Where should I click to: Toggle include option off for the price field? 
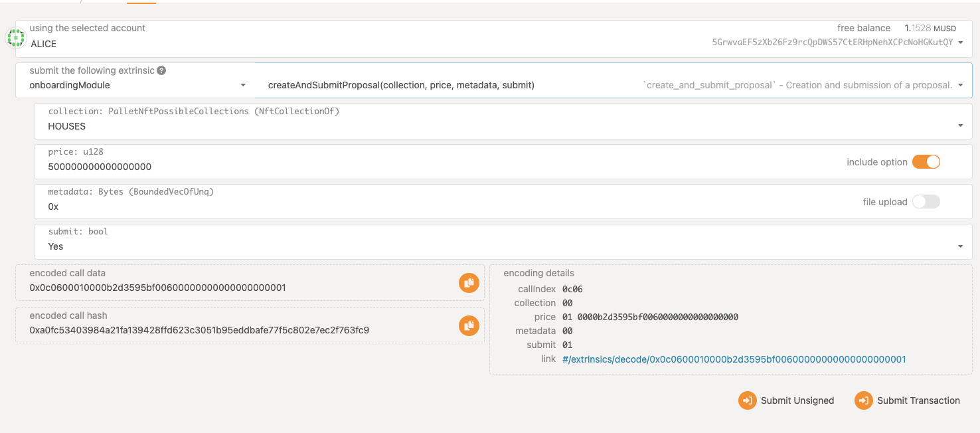(x=926, y=161)
